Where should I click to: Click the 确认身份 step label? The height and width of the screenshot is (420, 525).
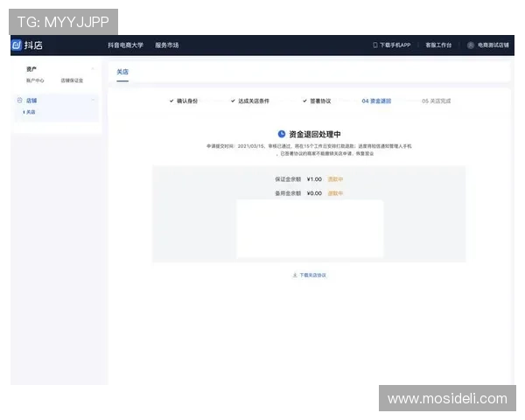pyautogui.click(x=187, y=101)
